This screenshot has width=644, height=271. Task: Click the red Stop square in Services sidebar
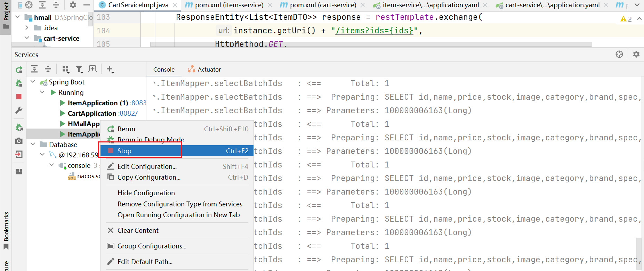point(19,97)
